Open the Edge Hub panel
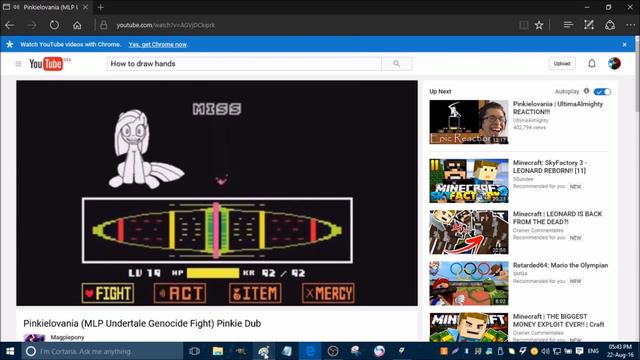640x360 pixels. tap(568, 25)
